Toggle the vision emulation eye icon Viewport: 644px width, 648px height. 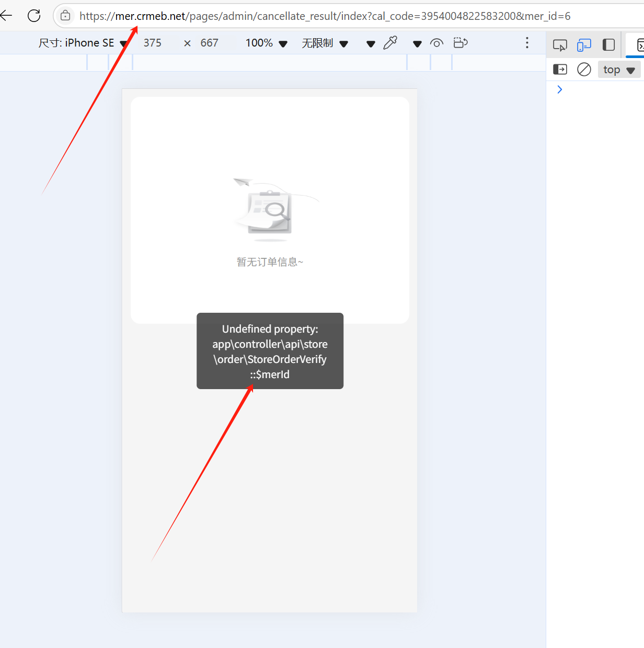click(437, 43)
